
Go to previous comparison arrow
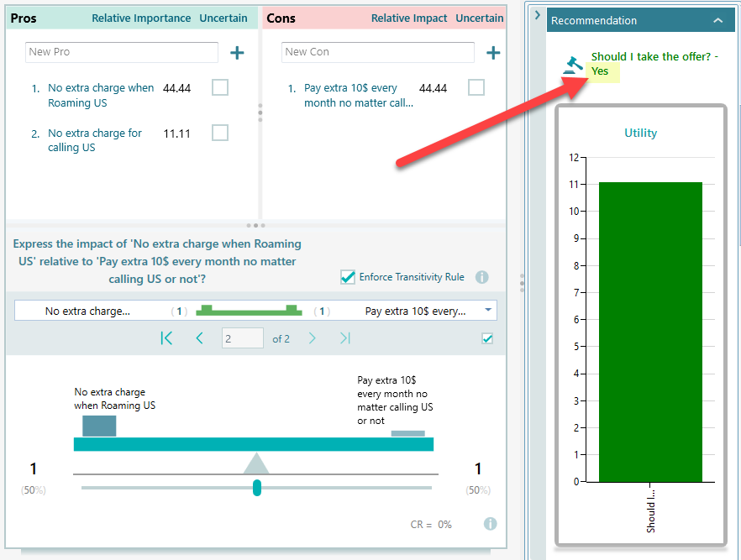(199, 338)
